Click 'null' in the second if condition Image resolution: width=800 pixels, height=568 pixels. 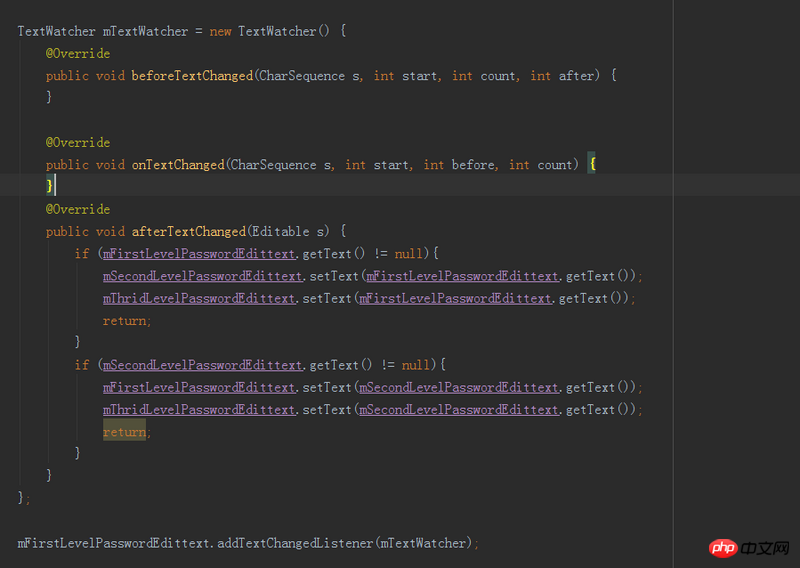tap(416, 365)
